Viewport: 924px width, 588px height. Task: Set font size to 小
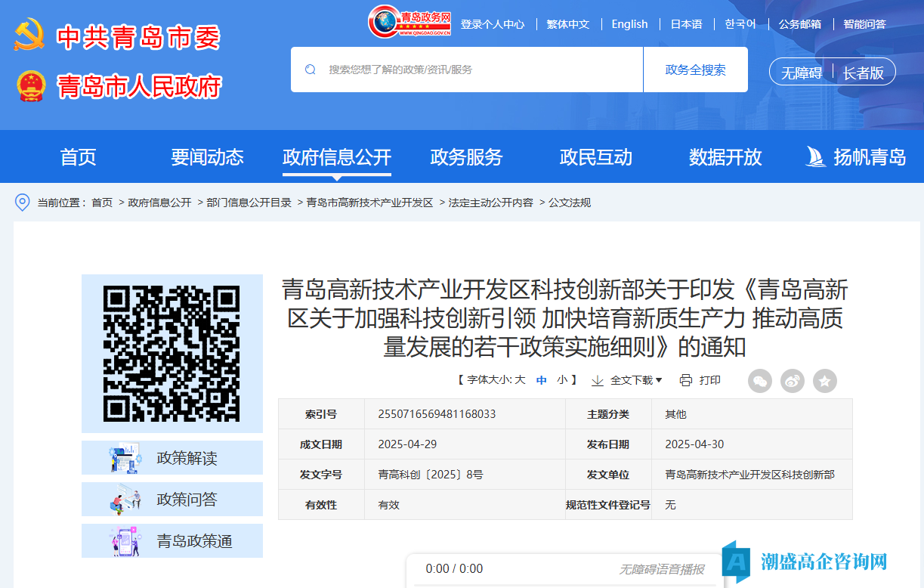click(x=562, y=380)
